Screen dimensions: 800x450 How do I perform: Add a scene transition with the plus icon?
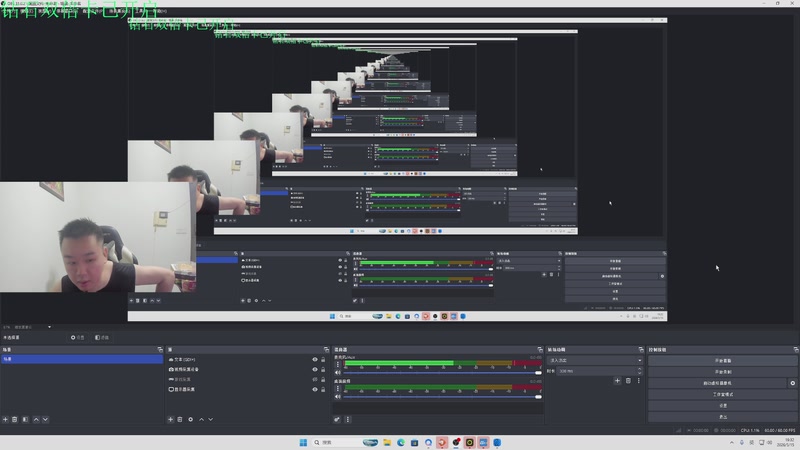(x=617, y=381)
